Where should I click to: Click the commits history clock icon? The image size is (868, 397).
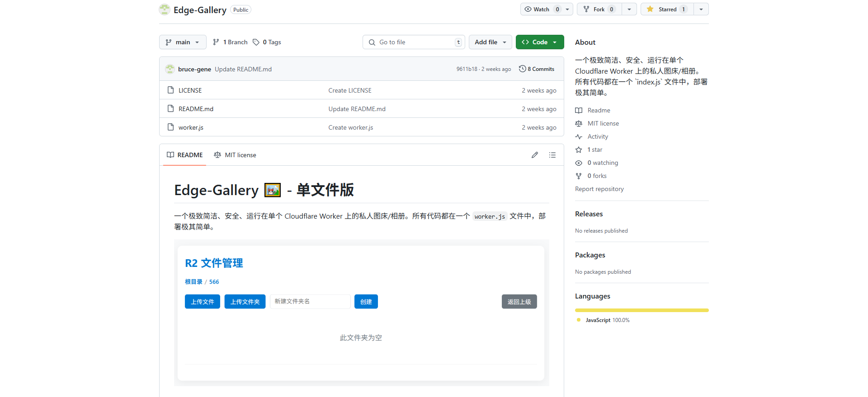[x=523, y=69]
